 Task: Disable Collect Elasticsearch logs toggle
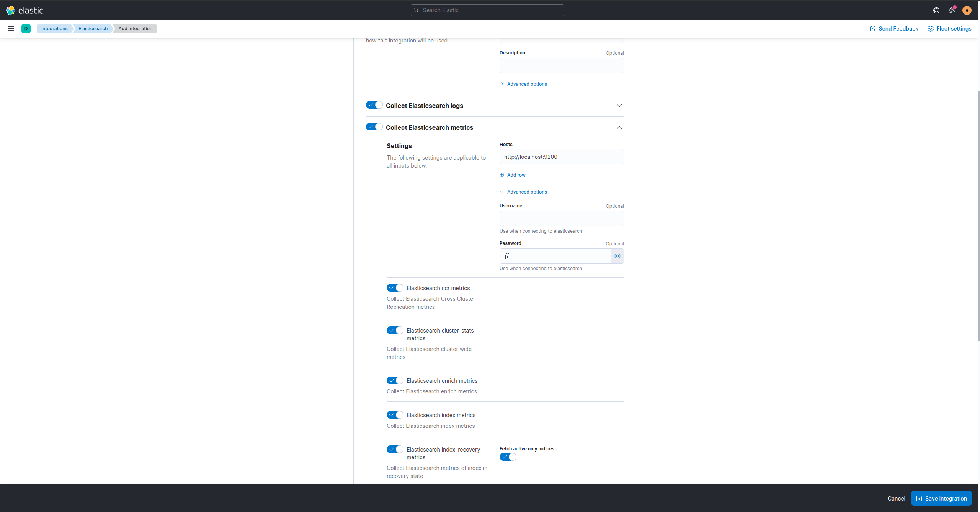[374, 105]
